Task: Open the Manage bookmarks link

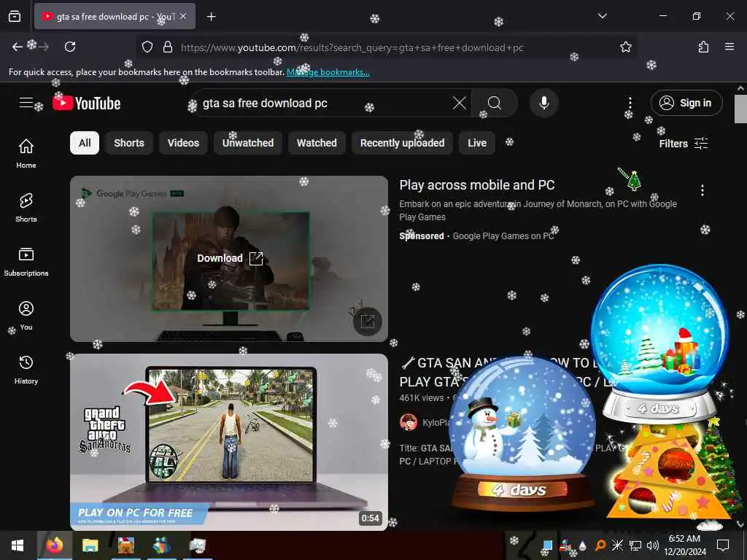Action: tap(328, 72)
